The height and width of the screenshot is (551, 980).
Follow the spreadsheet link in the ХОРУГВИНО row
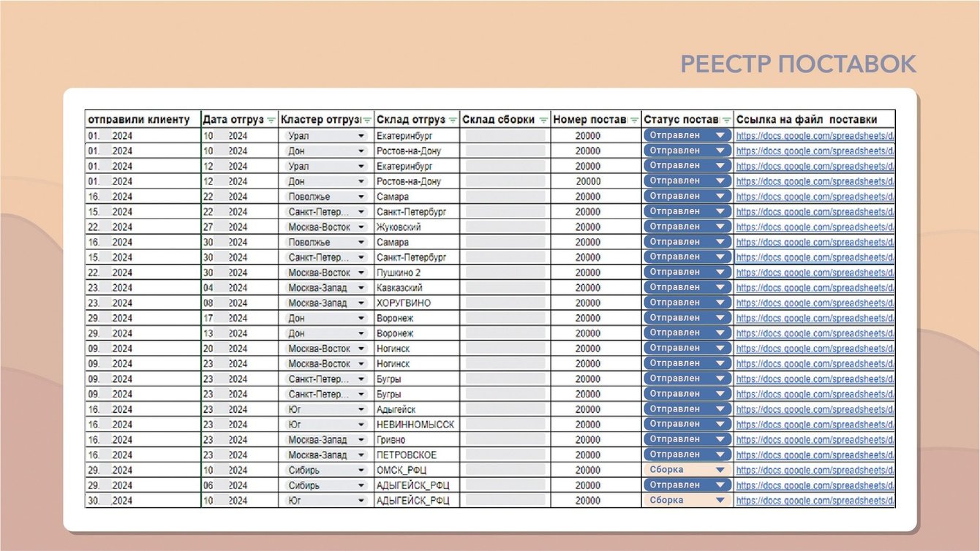[815, 303]
